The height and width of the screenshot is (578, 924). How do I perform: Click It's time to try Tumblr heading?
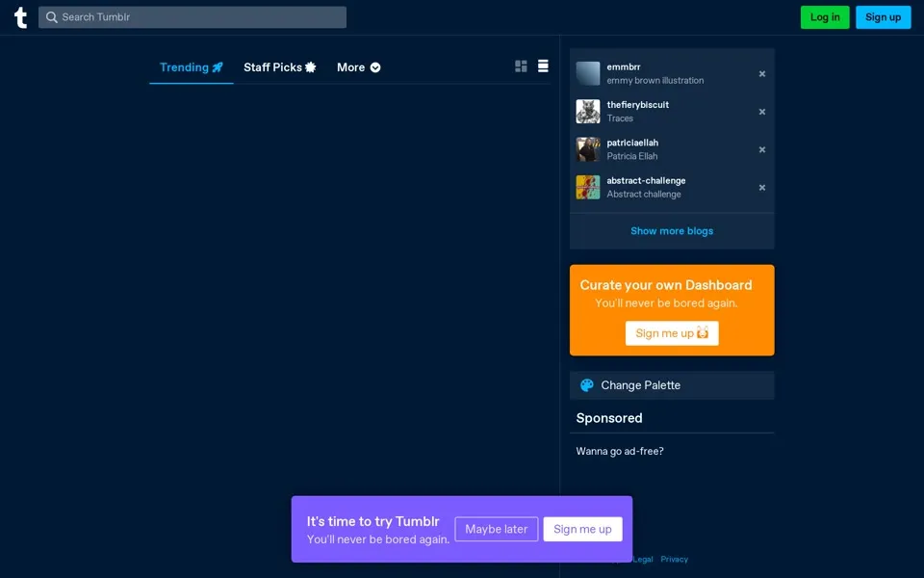(373, 521)
